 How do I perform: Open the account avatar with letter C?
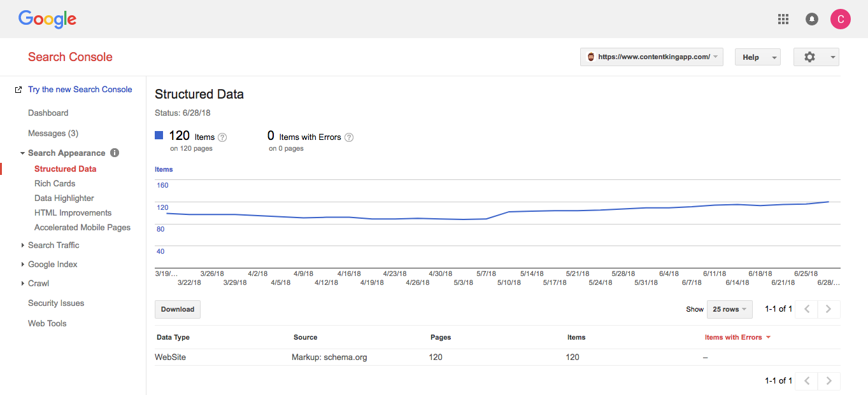[841, 19]
